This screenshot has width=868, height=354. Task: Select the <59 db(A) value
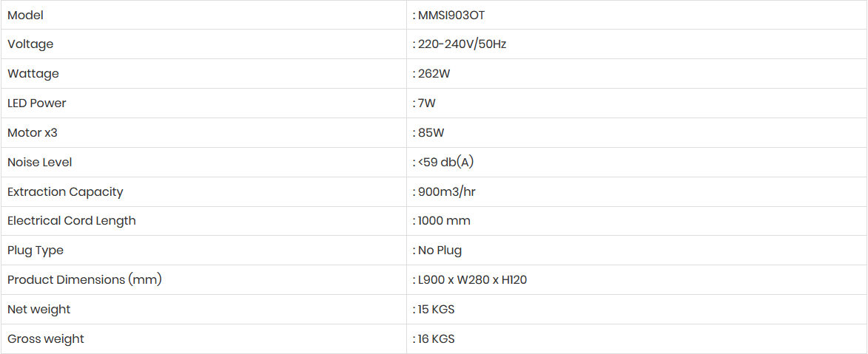point(445,163)
